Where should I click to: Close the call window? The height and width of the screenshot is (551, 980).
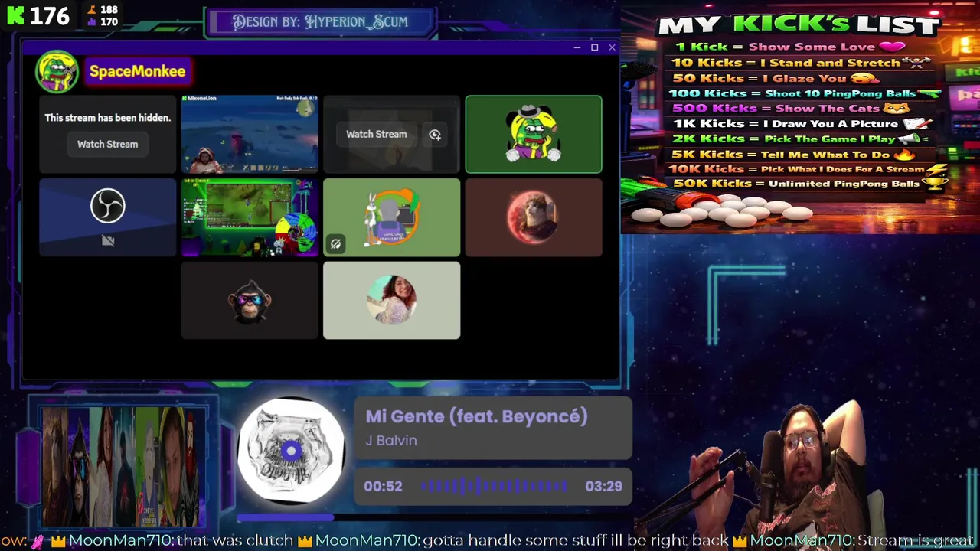[x=612, y=47]
